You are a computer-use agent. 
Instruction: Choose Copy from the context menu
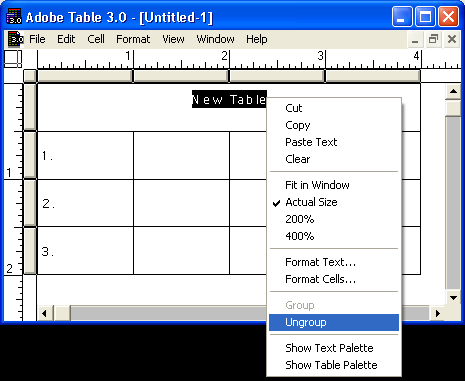click(334, 125)
